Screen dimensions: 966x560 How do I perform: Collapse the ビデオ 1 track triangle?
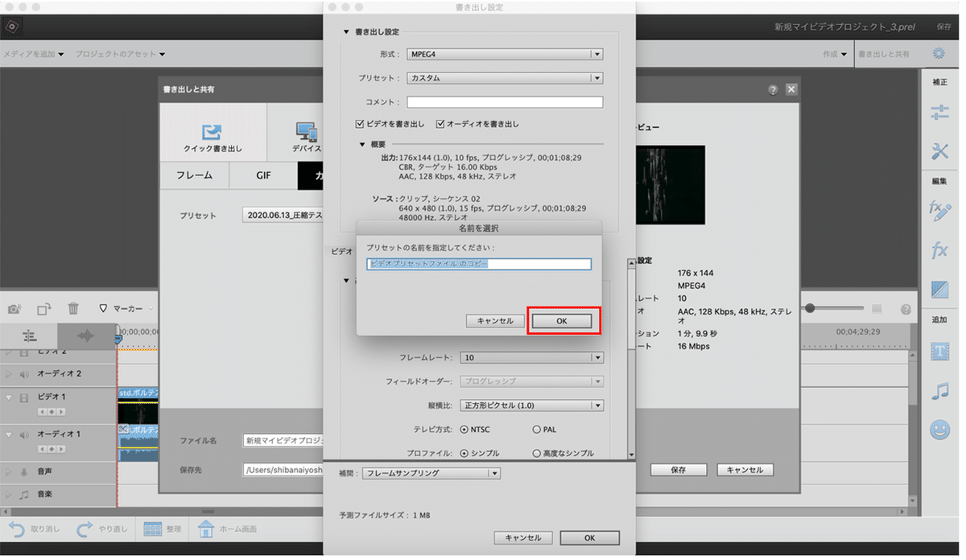(9, 397)
